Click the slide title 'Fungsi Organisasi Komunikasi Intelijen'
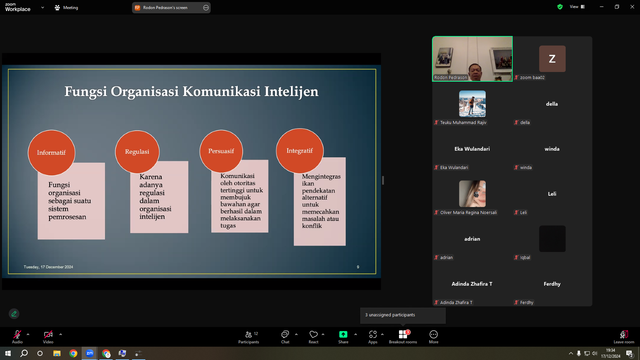This screenshot has height=360, width=640. [191, 91]
